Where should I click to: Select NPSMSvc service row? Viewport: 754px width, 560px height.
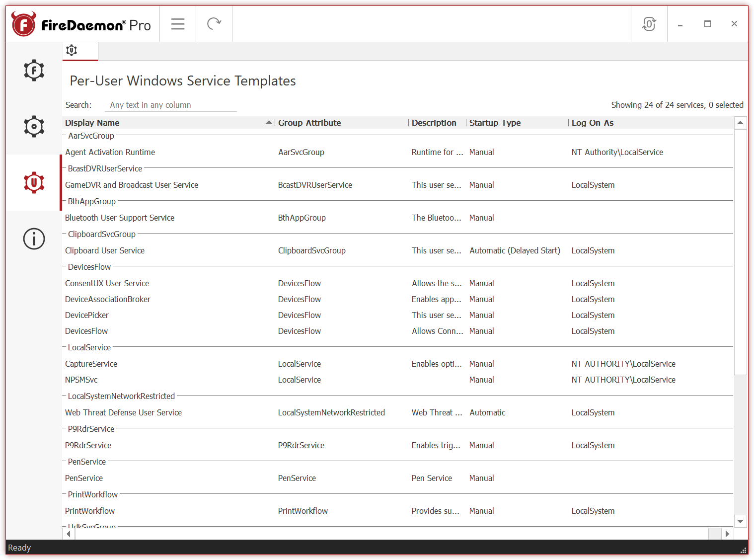pyautogui.click(x=398, y=380)
